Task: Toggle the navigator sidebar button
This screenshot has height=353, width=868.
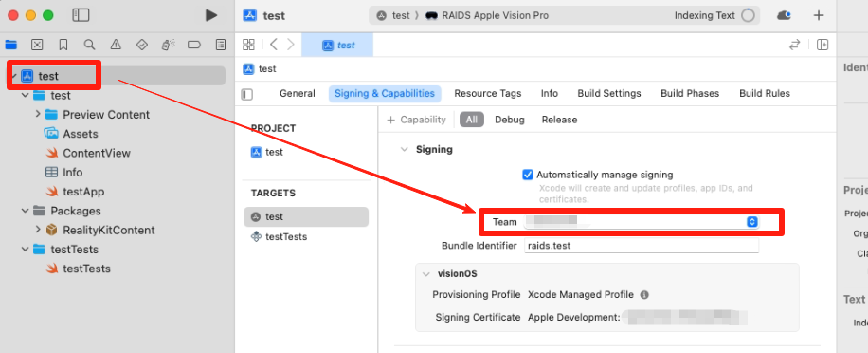Action: click(x=81, y=15)
